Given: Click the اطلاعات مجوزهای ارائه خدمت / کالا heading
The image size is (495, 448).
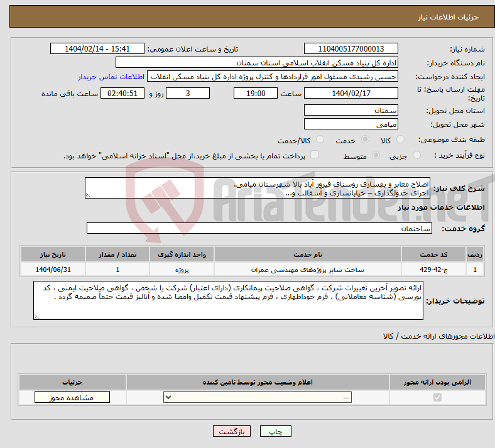Looking at the screenshot, I should click(x=438, y=336).
